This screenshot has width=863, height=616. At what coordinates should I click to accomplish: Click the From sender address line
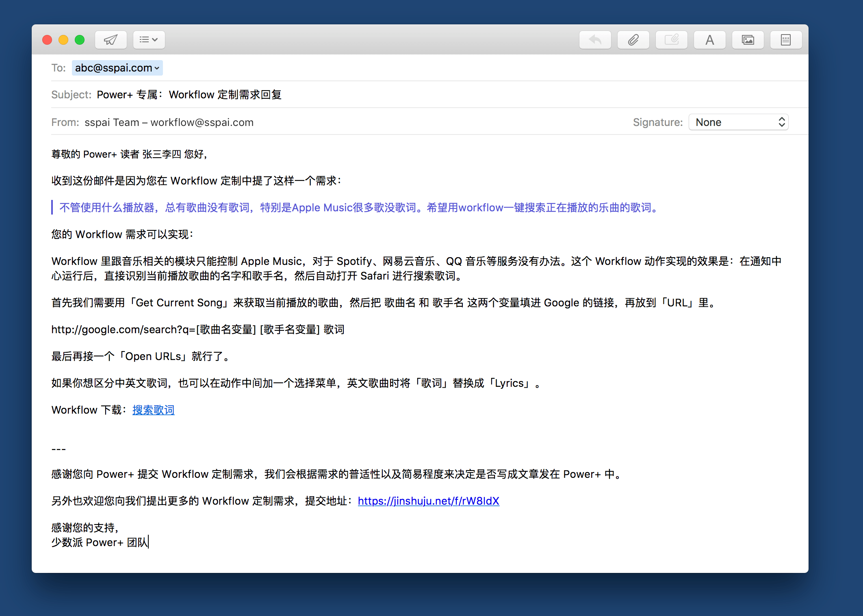tap(169, 122)
